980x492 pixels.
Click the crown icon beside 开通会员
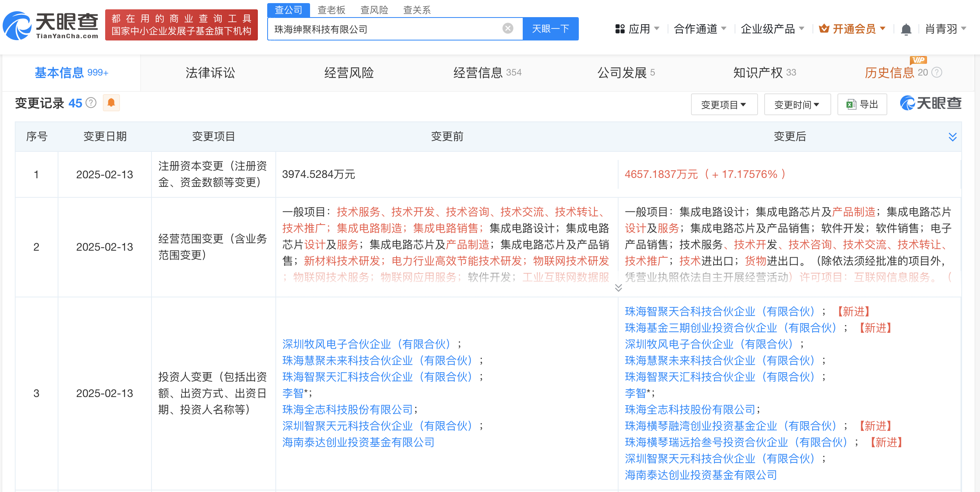(x=824, y=29)
